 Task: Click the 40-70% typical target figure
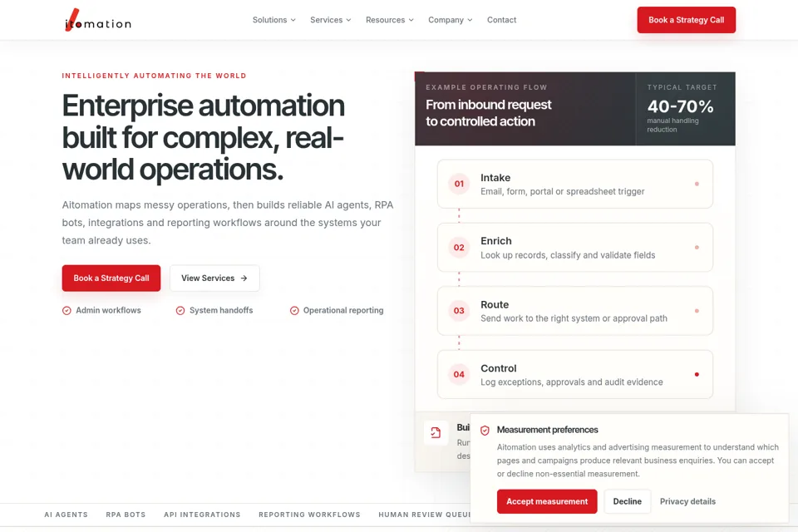coord(680,106)
